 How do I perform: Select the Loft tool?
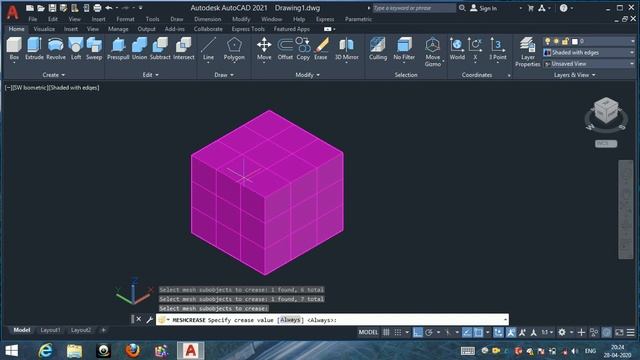tap(76, 49)
